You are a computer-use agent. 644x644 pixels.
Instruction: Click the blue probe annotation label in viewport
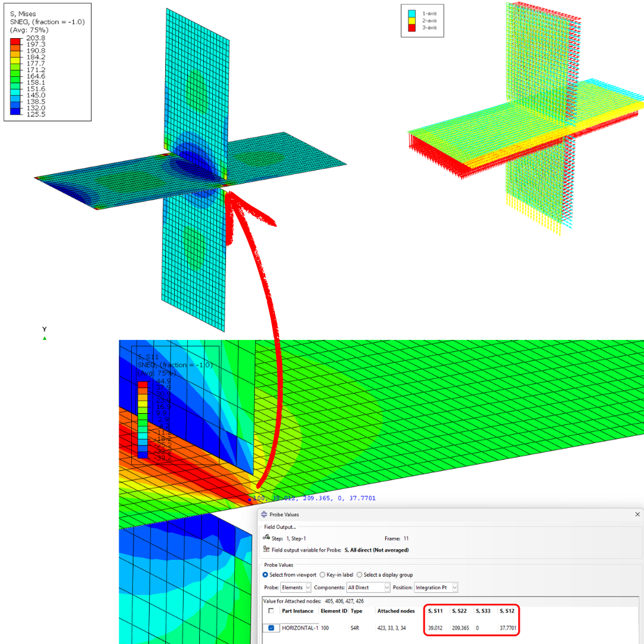click(x=314, y=498)
